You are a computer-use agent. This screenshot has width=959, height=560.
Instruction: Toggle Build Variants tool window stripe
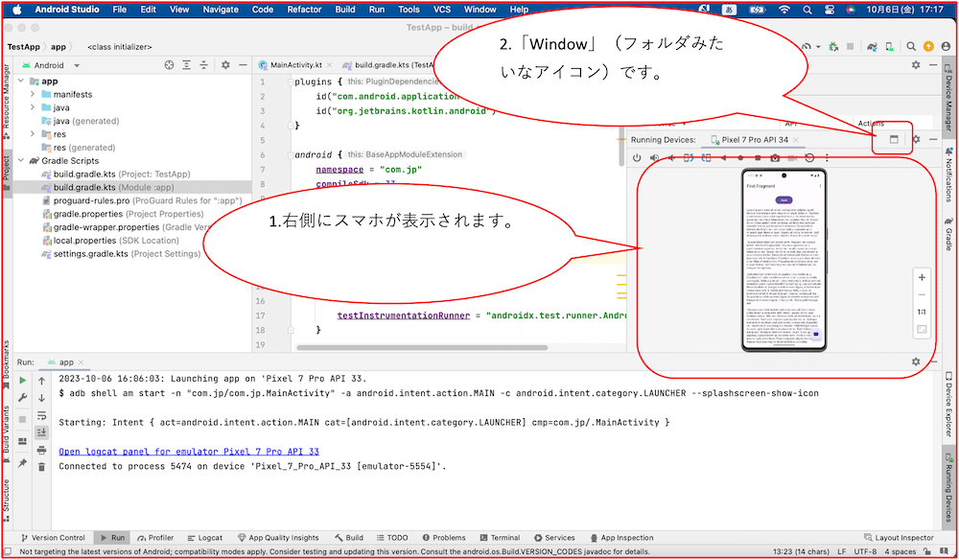[x=6, y=432]
